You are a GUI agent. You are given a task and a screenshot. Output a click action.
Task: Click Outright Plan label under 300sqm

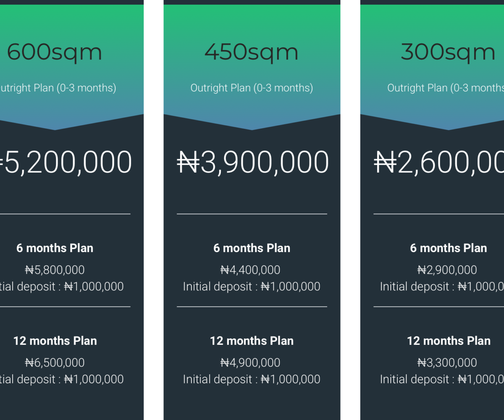(x=446, y=88)
